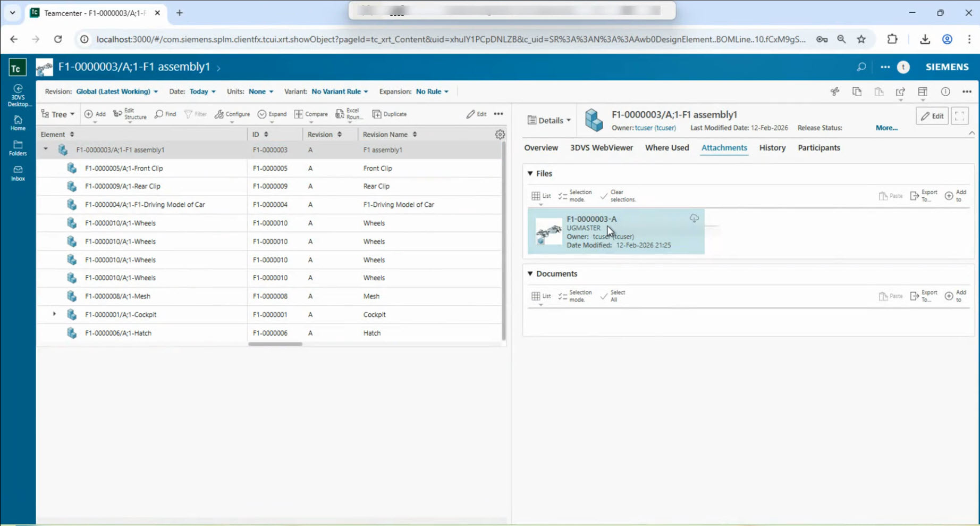Expand the F1-0000001/A;1-Cockpit tree node
The width and height of the screenshot is (980, 526).
coord(54,314)
